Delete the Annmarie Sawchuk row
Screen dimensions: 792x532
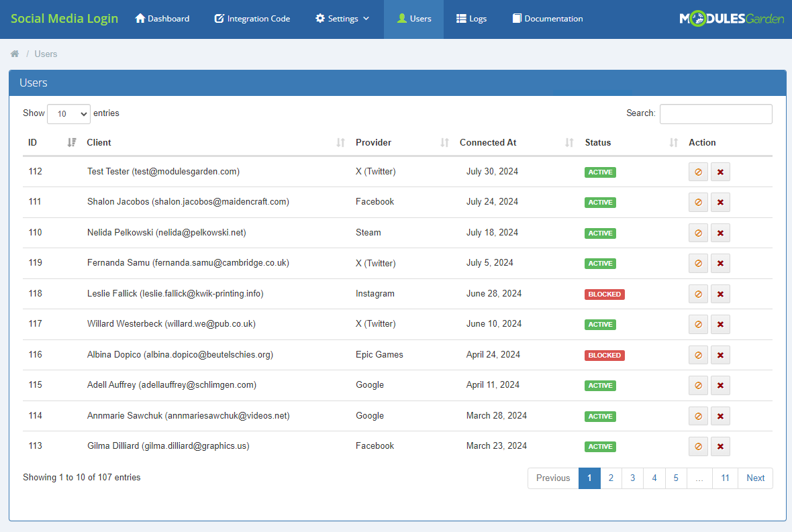[720, 417]
